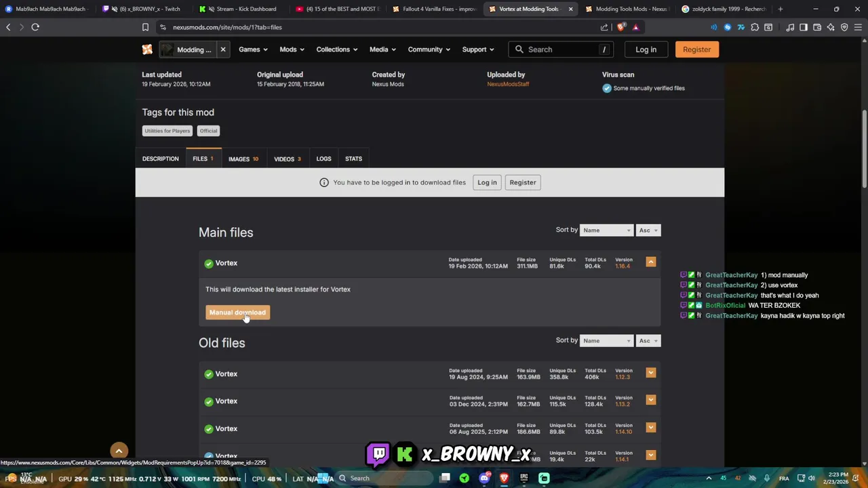This screenshot has width=868, height=488.
Task: Click the Share icon in the address bar
Action: click(x=604, y=27)
